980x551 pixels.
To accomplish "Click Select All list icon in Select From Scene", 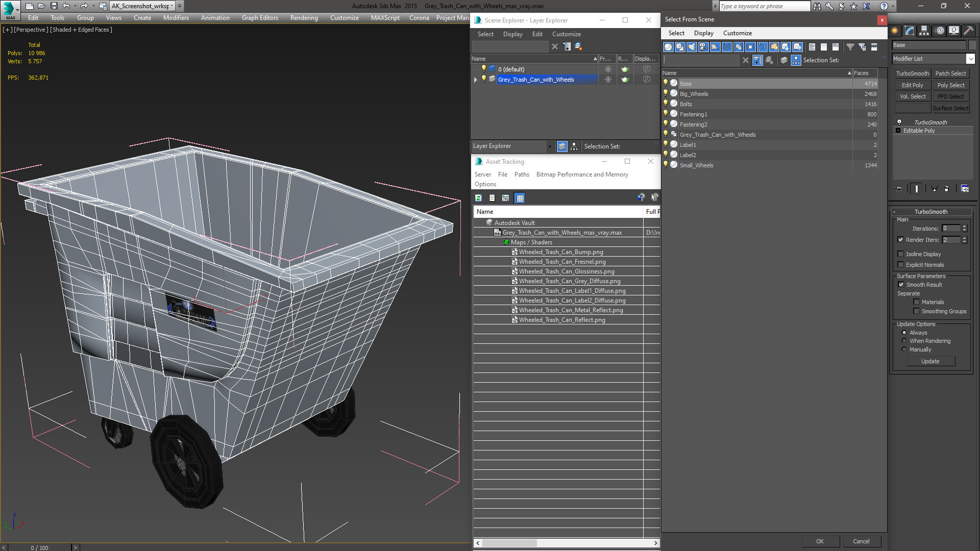I will click(x=812, y=47).
